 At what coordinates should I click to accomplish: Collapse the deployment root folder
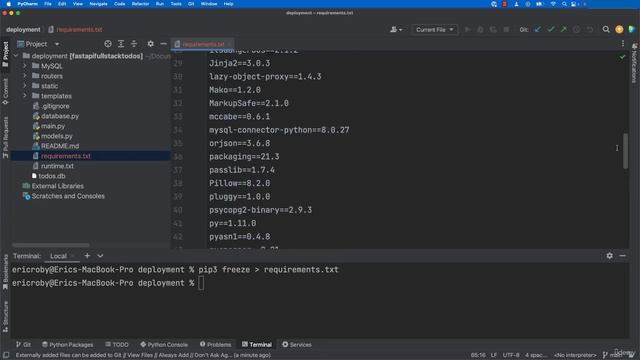(x=16, y=56)
